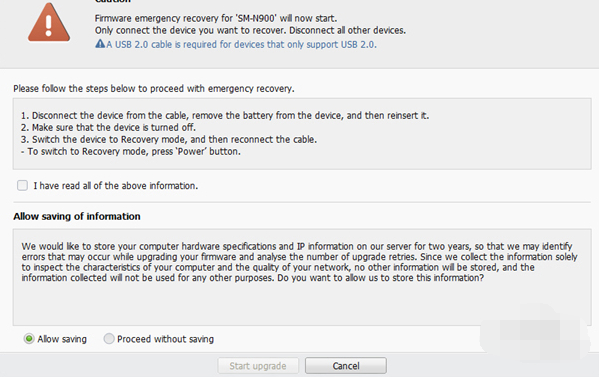Click step 1 about removing the battery
Screen dimensions: 599x377
point(225,115)
